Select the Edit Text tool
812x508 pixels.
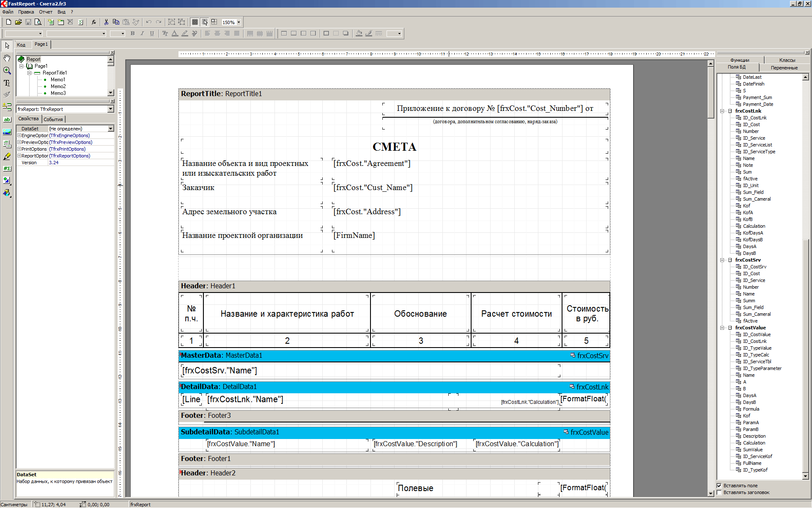coord(7,83)
